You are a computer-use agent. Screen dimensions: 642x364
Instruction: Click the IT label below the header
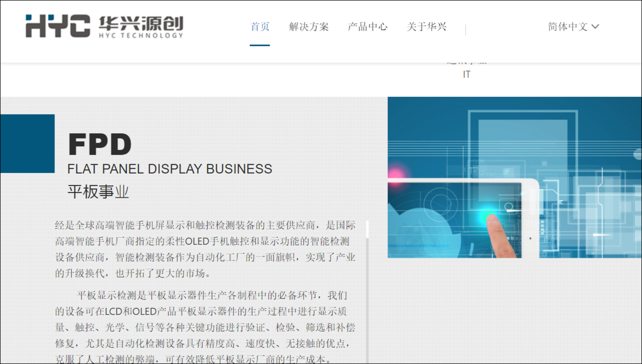pyautogui.click(x=467, y=75)
